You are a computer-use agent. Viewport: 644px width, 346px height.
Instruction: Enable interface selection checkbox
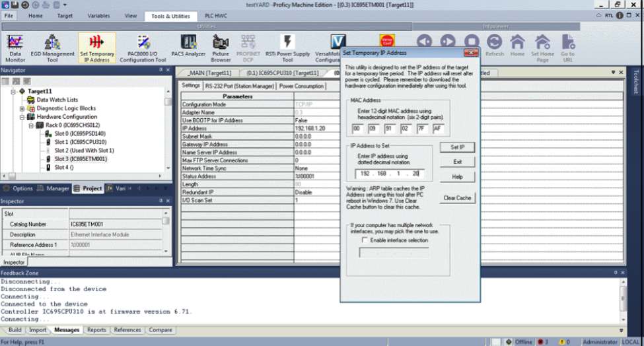(365, 240)
